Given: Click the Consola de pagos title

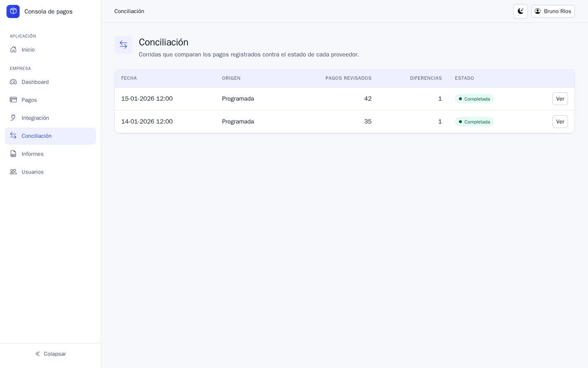Looking at the screenshot, I should (49, 11).
